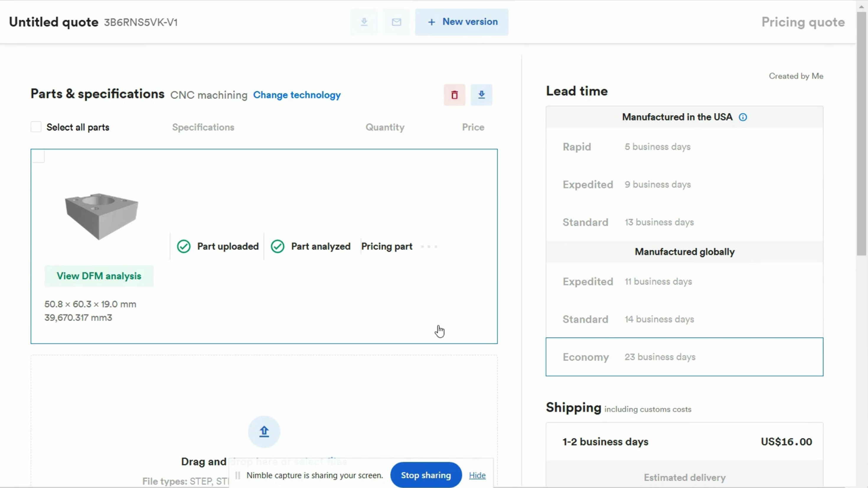Click the page vertical scrollbar thumb

point(861,134)
